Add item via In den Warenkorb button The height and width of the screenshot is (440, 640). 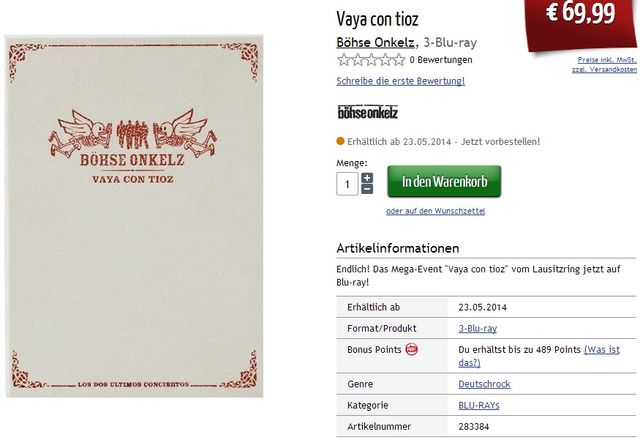coord(444,181)
